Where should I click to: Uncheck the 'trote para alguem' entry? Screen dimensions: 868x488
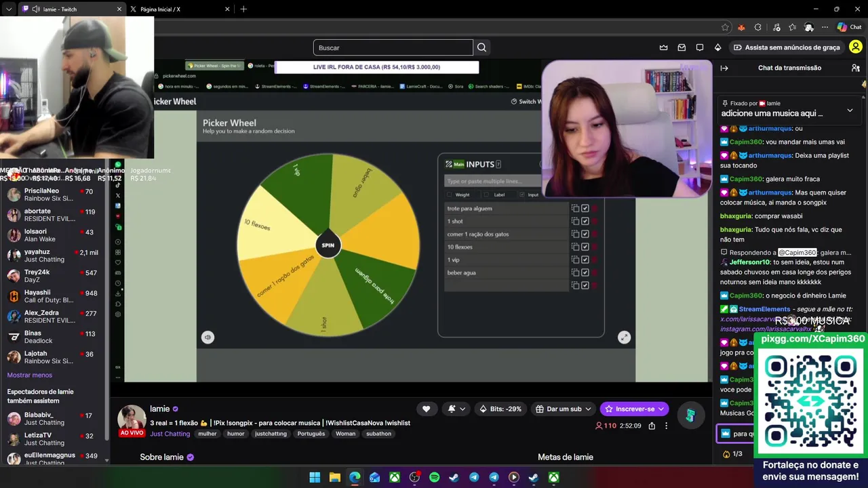click(585, 208)
